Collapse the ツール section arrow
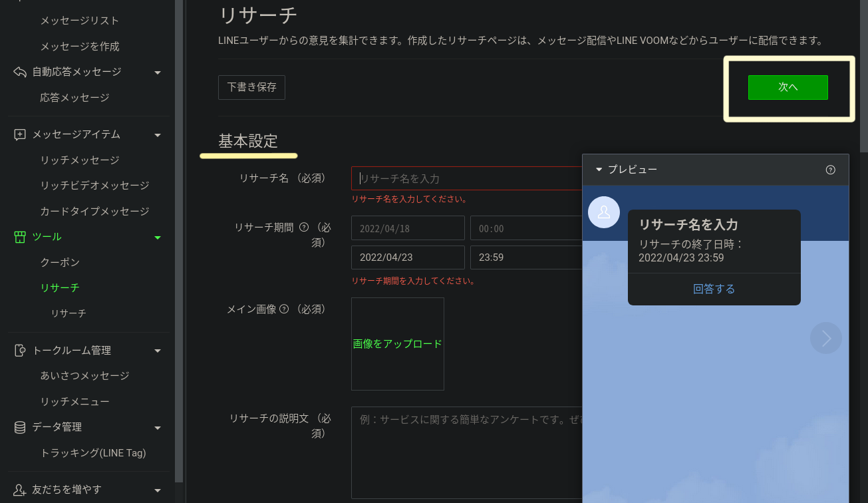This screenshot has height=503, width=868. [158, 238]
